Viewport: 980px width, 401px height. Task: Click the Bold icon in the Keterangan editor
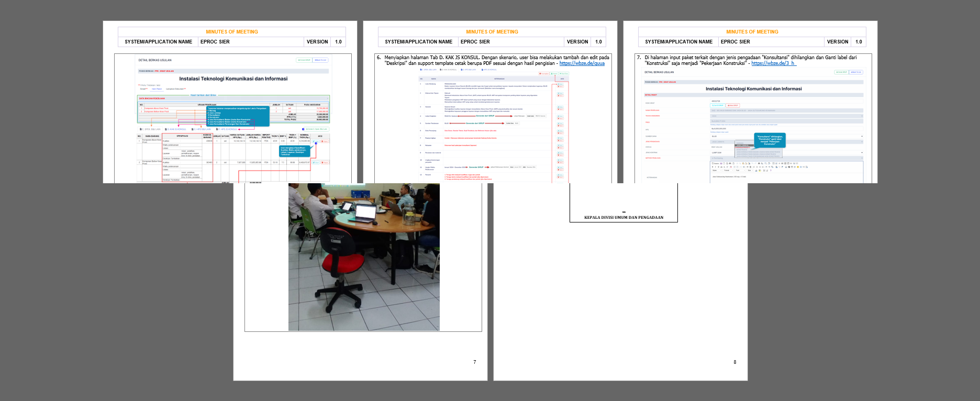pyautogui.click(x=712, y=167)
